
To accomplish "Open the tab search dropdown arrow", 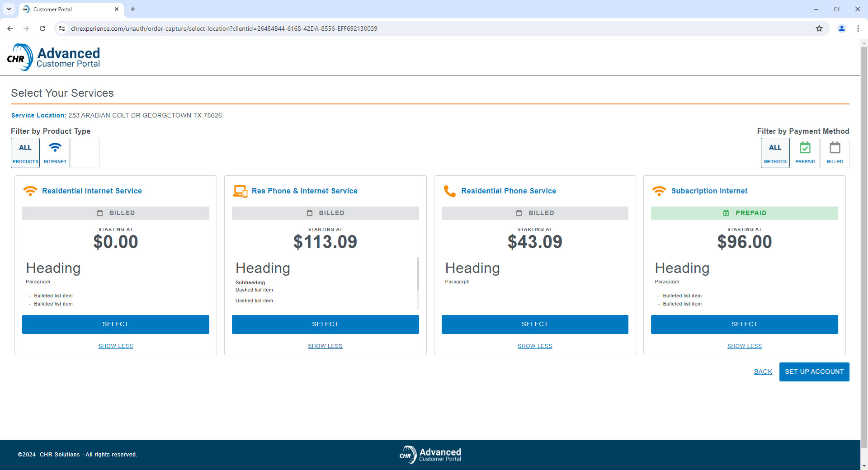I will coord(9,9).
